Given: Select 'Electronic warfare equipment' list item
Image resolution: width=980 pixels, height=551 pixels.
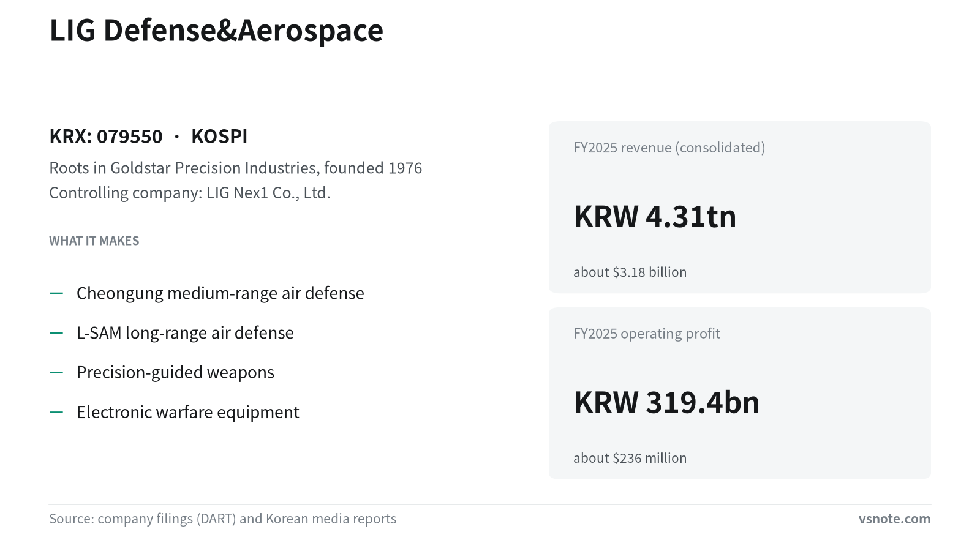Looking at the screenshot, I should tap(188, 412).
